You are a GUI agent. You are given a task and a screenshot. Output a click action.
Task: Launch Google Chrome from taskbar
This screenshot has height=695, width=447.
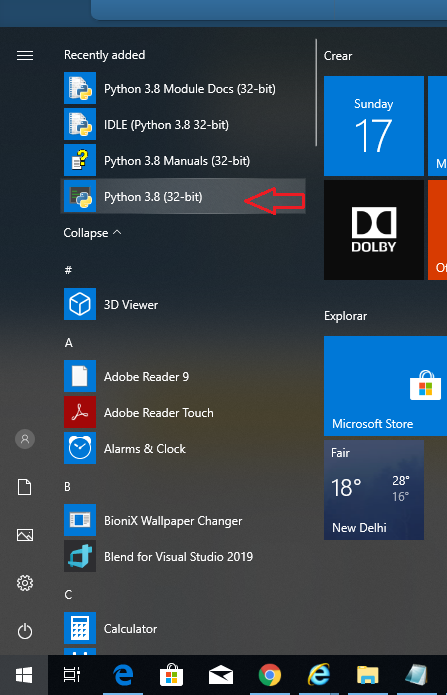[x=270, y=675]
